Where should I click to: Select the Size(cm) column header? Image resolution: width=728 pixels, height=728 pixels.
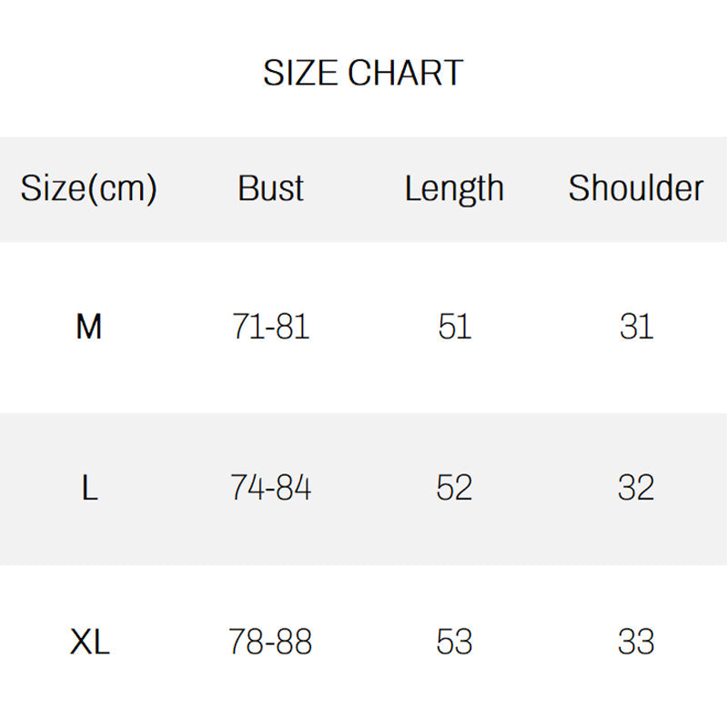coord(88,188)
